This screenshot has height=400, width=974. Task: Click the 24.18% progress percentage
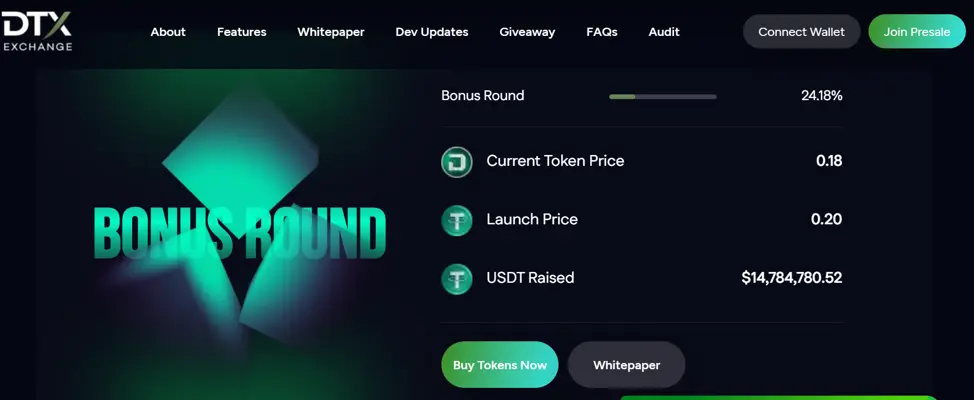pyautogui.click(x=821, y=96)
